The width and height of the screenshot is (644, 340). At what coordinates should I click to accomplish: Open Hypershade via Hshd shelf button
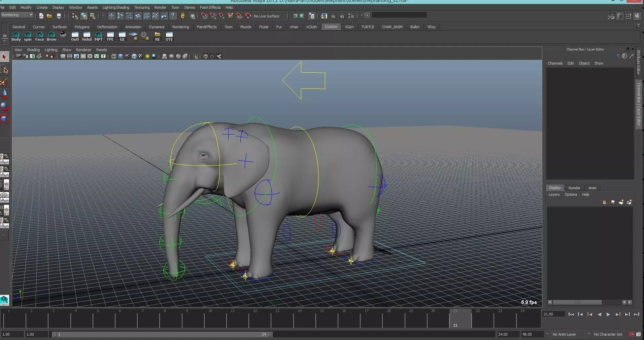point(87,37)
